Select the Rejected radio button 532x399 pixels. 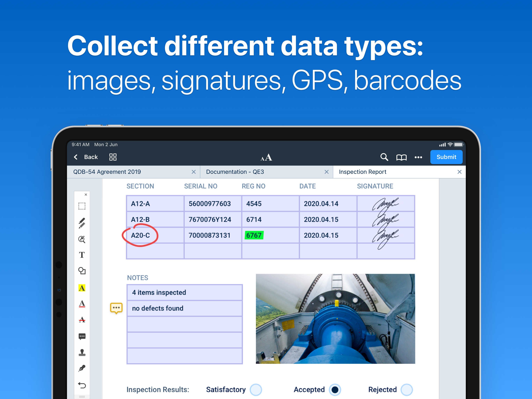point(406,390)
